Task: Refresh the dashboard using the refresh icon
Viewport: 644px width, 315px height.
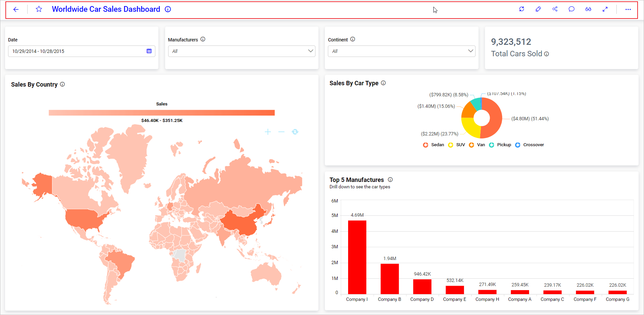Action: [x=522, y=9]
